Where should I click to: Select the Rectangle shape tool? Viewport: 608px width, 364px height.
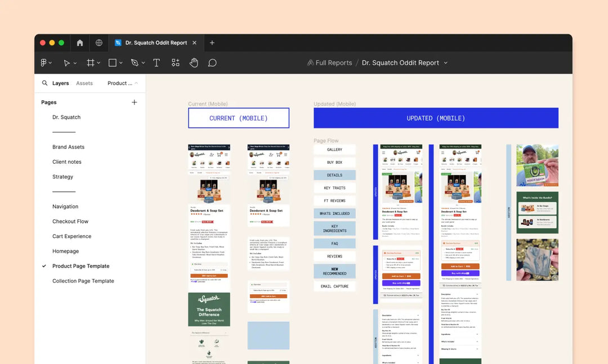click(113, 63)
